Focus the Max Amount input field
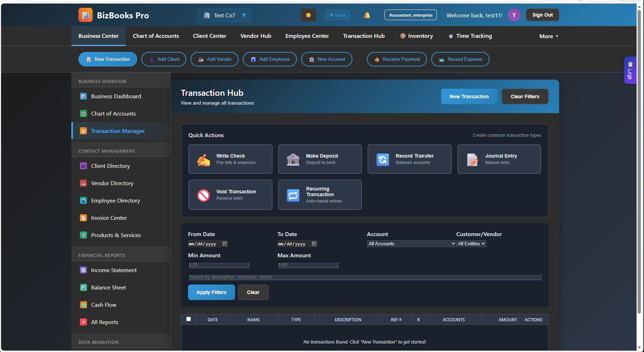 tap(308, 265)
